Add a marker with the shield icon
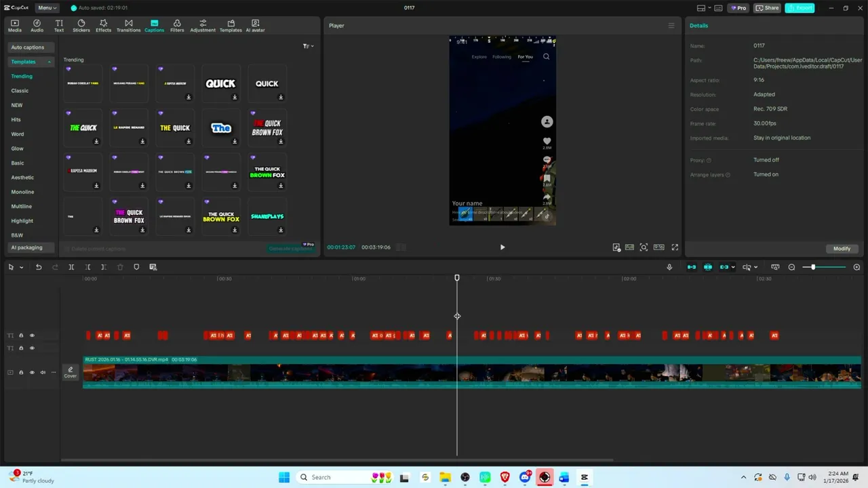This screenshot has height=488, width=868. pyautogui.click(x=136, y=267)
